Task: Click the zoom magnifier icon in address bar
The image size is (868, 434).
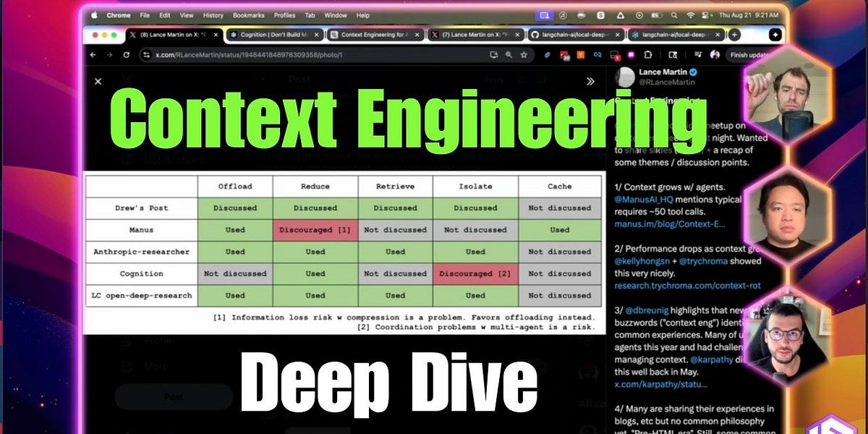Action: pos(509,54)
